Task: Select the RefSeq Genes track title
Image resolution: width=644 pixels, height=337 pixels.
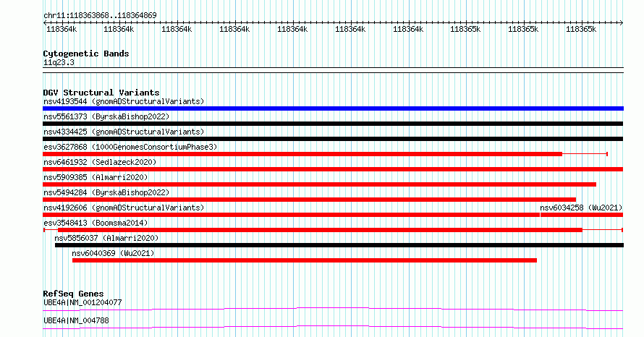Action: point(73,294)
